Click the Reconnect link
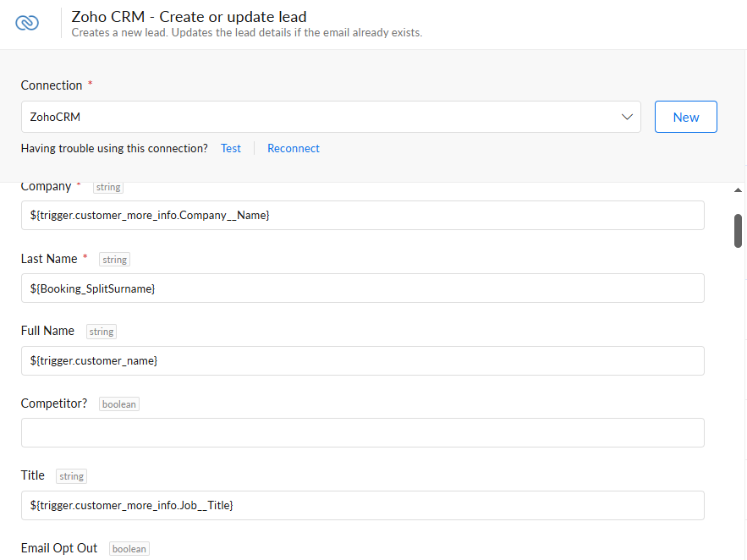The image size is (747, 560). click(x=293, y=149)
